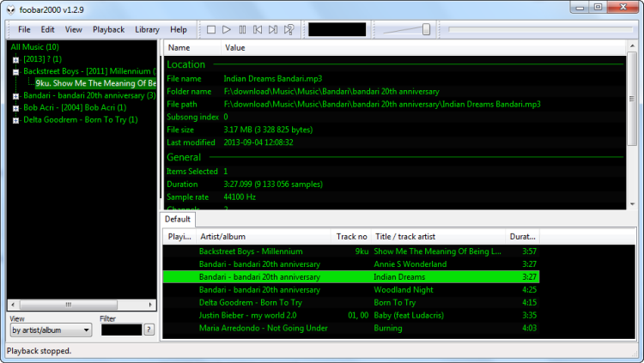Collapse the Backstreet Boys Millennium node
This screenshot has width=644, height=363.
pos(15,72)
